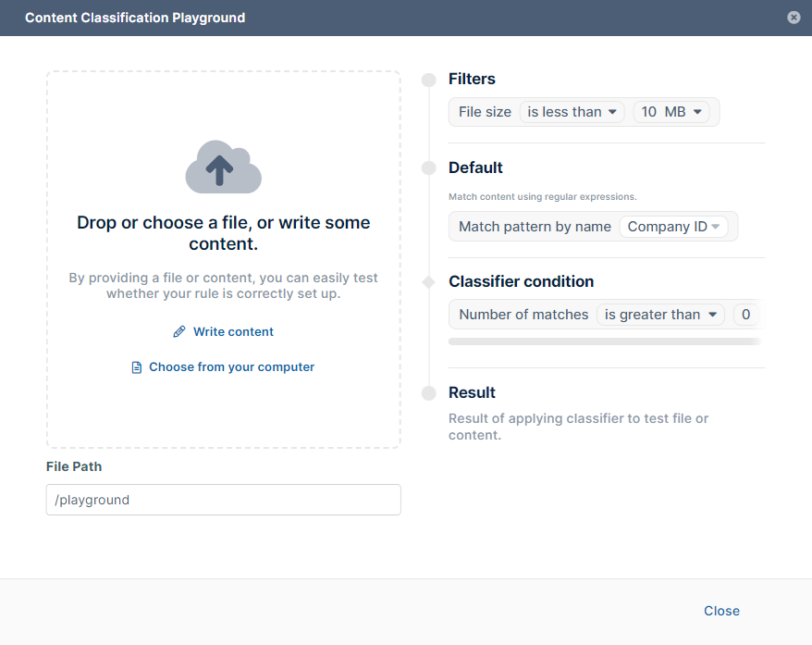This screenshot has width=812, height=645.
Task: Click the Match pattern by name label
Action: pyautogui.click(x=535, y=227)
